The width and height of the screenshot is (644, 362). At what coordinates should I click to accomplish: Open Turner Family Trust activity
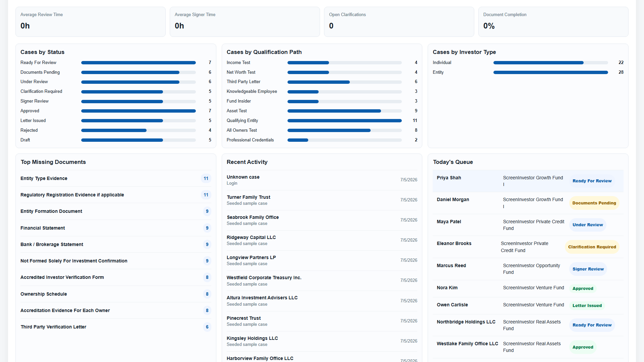[x=322, y=200]
